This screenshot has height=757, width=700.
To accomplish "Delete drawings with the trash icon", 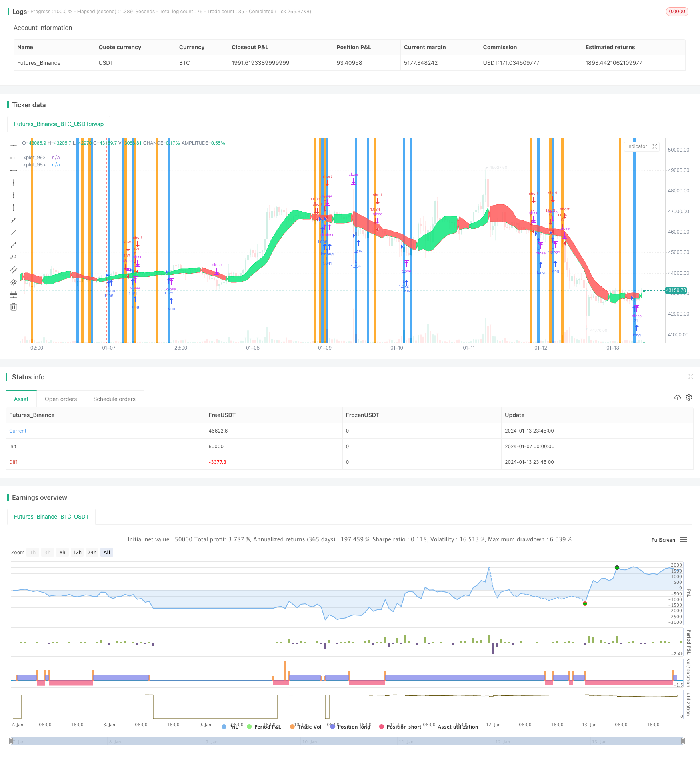I will click(14, 307).
